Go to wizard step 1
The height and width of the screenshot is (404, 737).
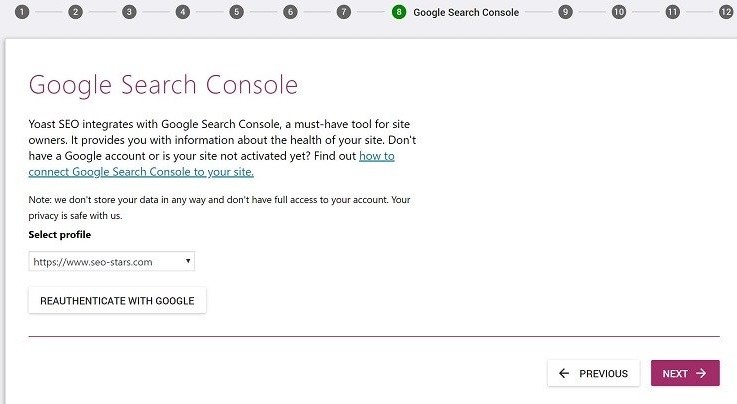pyautogui.click(x=22, y=12)
